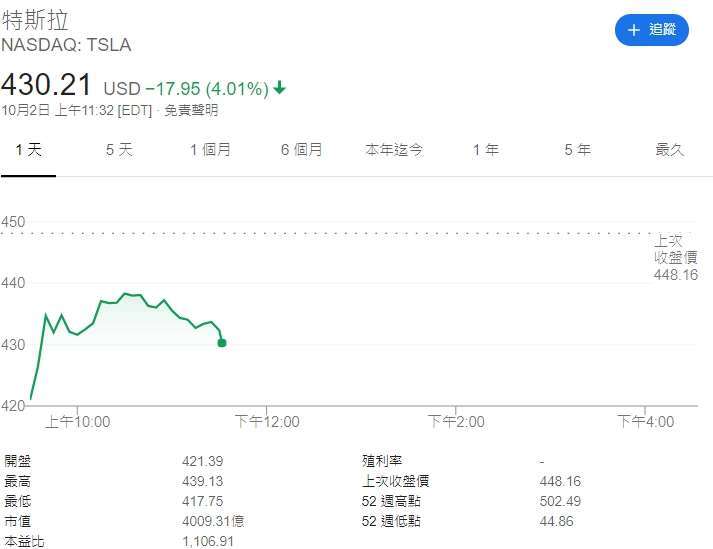713x549 pixels.
Task: Click the NASDAQ: TSLA ticker text
Action: click(x=66, y=45)
